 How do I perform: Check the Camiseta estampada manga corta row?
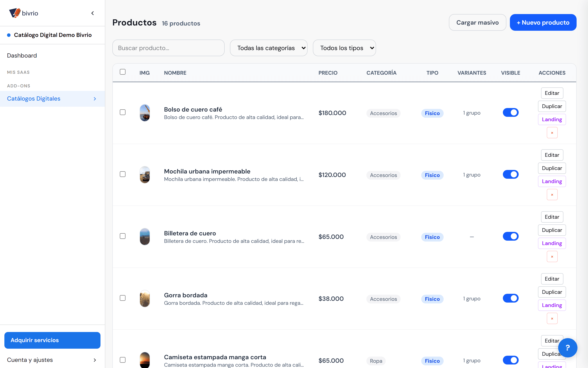point(123,360)
